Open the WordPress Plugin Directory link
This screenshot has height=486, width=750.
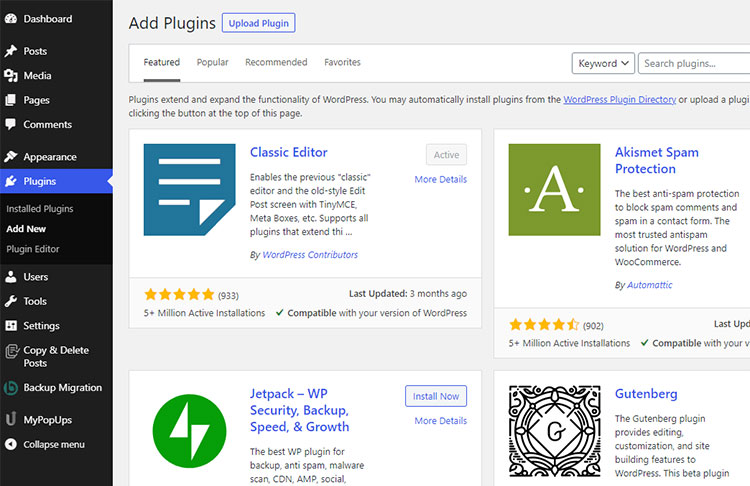[619, 99]
